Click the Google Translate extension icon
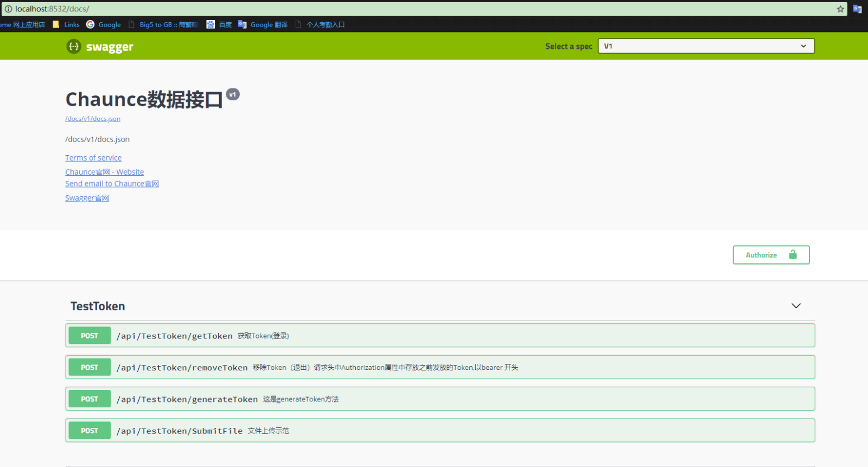Viewport: 868px width, 467px height. (857, 9)
